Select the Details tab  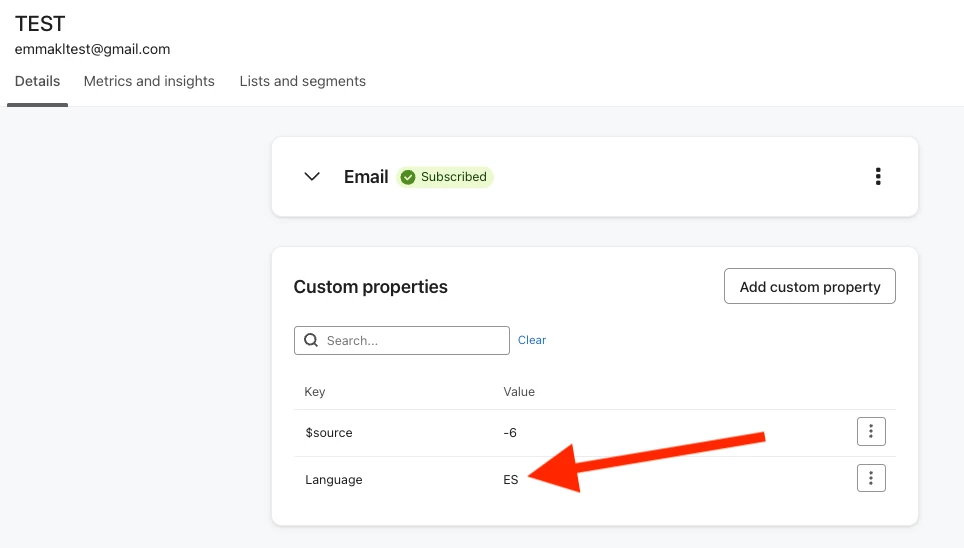38,81
